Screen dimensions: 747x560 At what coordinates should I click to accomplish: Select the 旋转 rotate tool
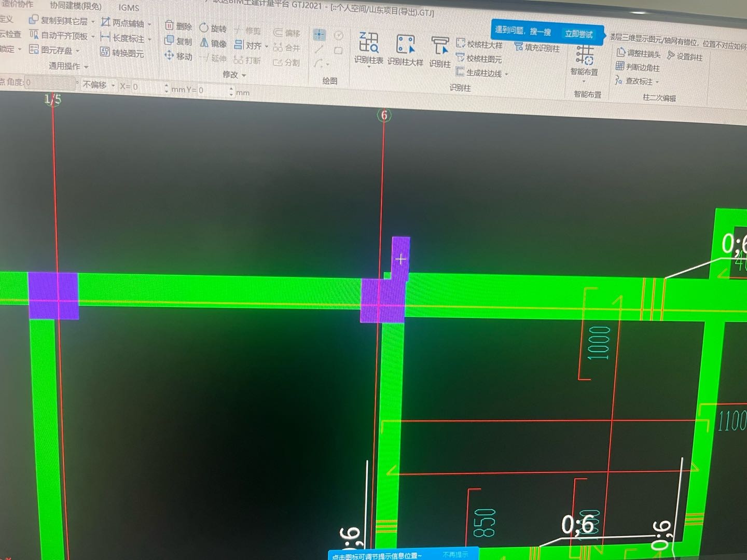click(x=213, y=28)
